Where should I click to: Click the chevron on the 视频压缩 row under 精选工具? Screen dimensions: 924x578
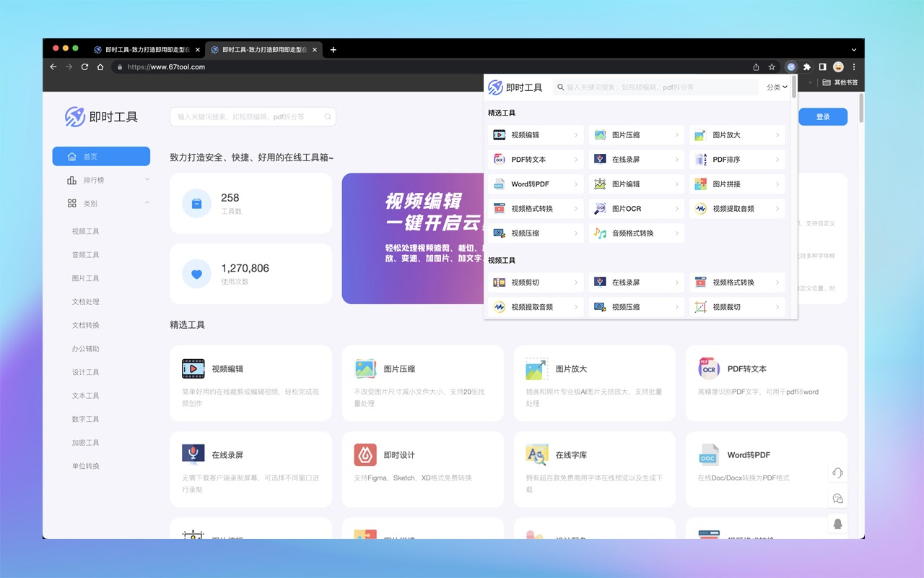pos(576,233)
